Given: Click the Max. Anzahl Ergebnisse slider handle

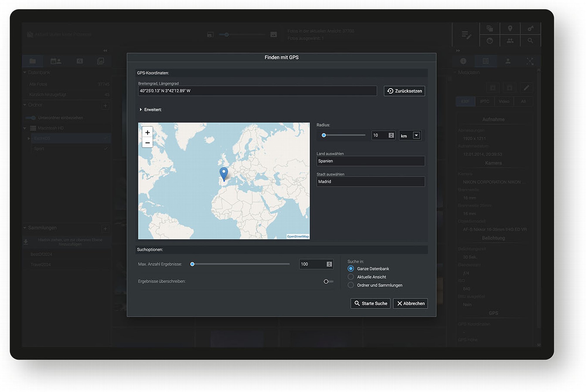Looking at the screenshot, I should [x=192, y=264].
